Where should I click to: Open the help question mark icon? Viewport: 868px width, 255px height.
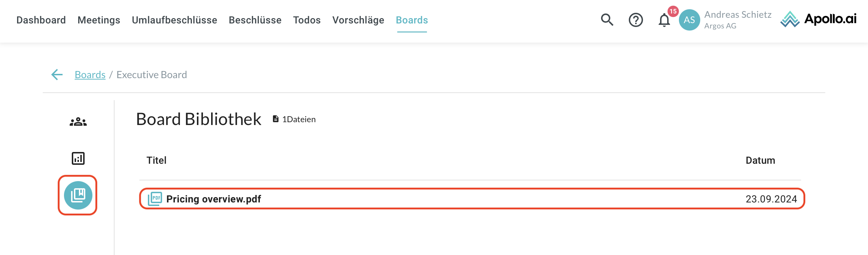point(636,20)
